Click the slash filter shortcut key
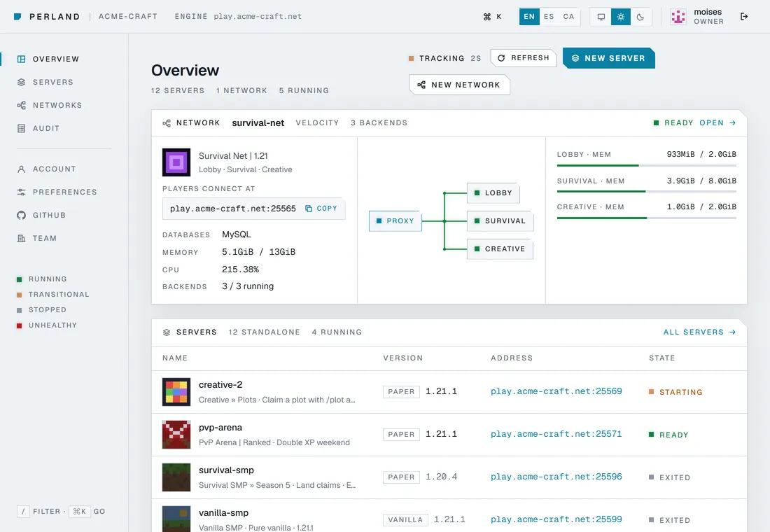Viewport: 770px width, 532px height. (x=23, y=512)
